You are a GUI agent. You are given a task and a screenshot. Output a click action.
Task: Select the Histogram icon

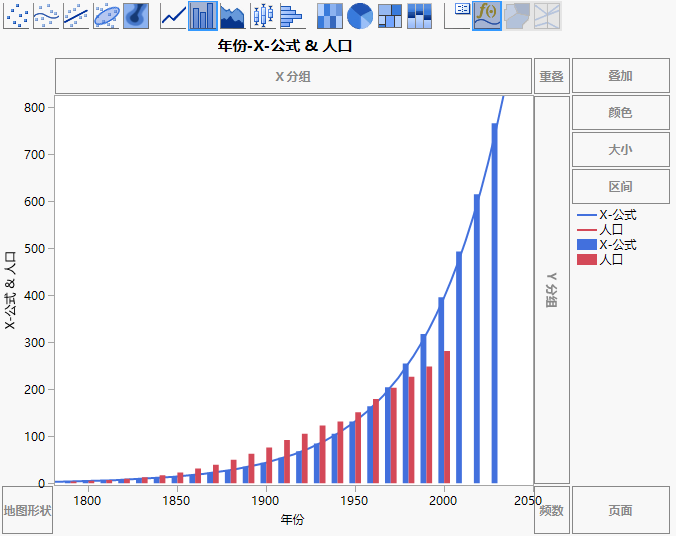point(291,15)
